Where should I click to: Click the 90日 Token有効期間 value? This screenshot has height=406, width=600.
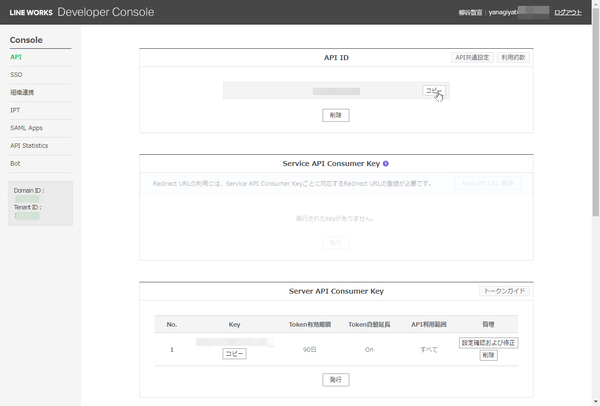309,349
